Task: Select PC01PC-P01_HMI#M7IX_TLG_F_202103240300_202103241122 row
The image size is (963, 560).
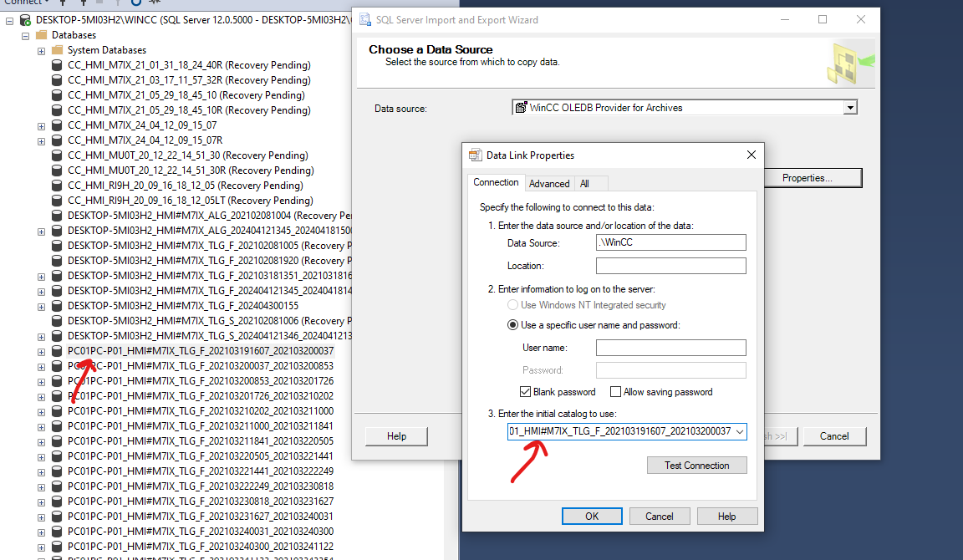Action: pyautogui.click(x=201, y=546)
